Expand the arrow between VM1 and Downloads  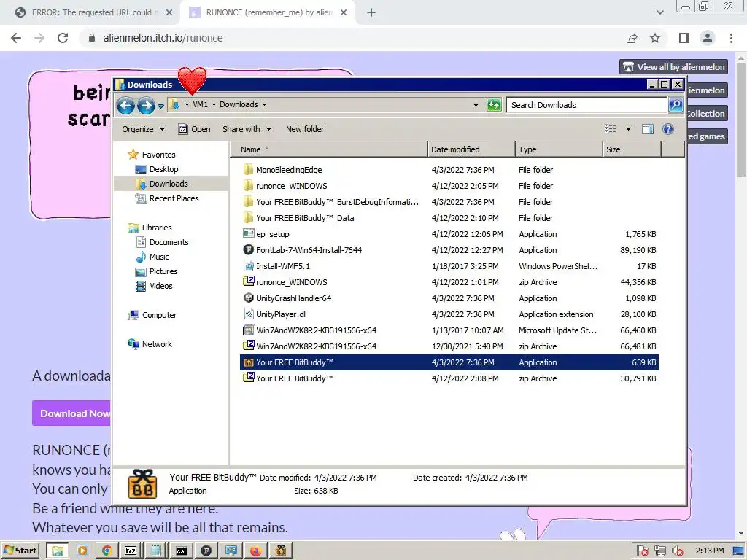click(x=214, y=105)
